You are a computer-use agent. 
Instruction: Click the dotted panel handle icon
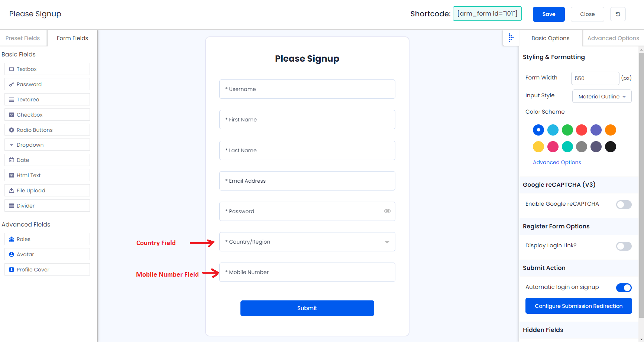tap(511, 38)
